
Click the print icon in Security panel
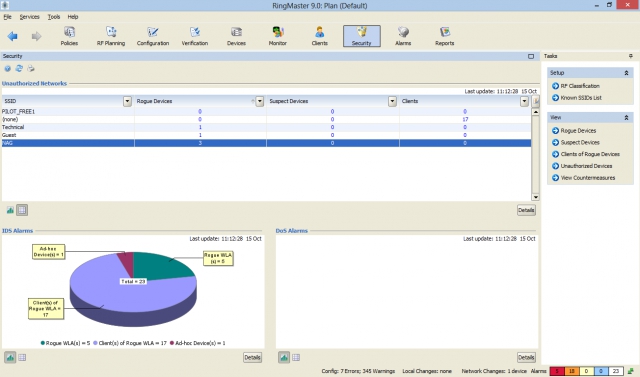(x=31, y=69)
